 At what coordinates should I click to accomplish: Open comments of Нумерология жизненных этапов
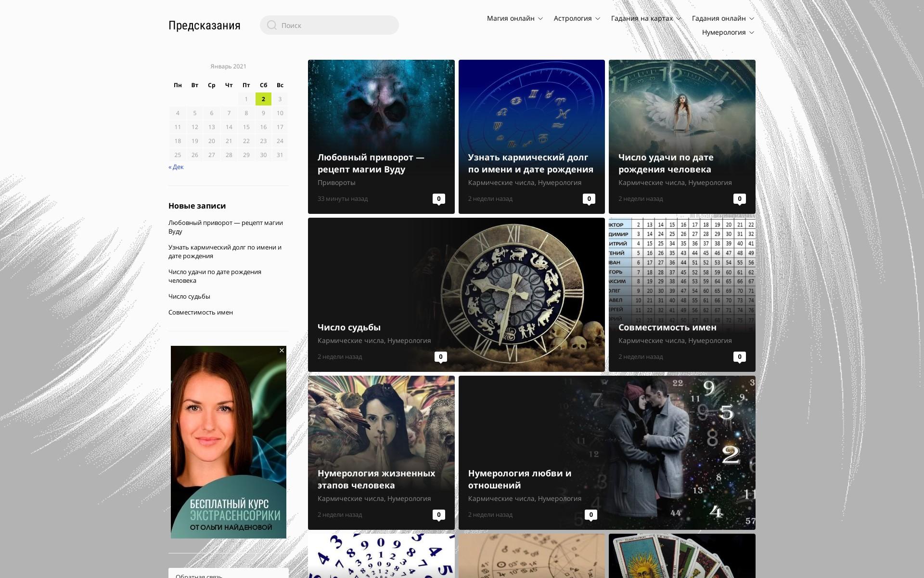438,514
